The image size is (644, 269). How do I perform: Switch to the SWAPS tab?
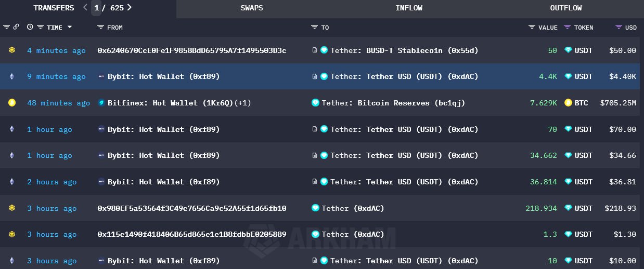coord(252,8)
